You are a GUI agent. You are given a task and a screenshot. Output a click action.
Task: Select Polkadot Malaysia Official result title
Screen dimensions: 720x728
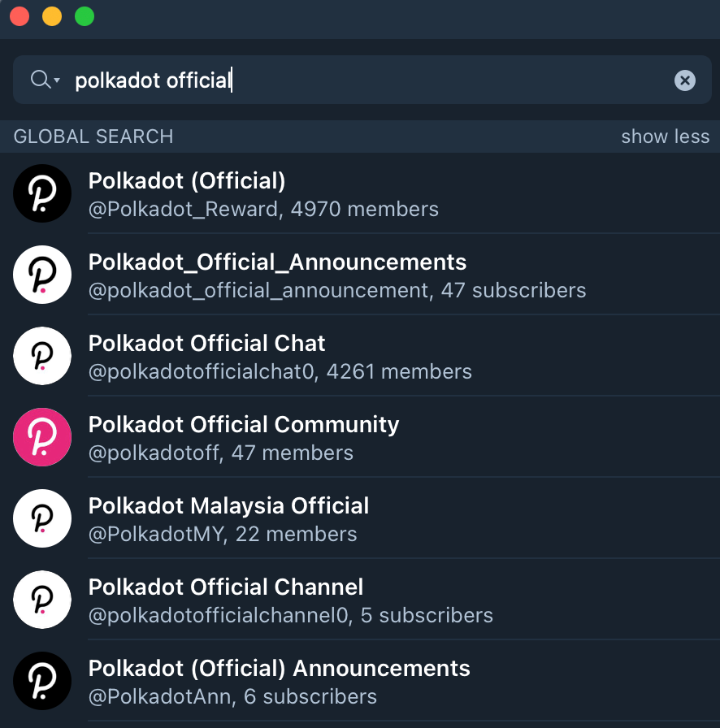[228, 505]
